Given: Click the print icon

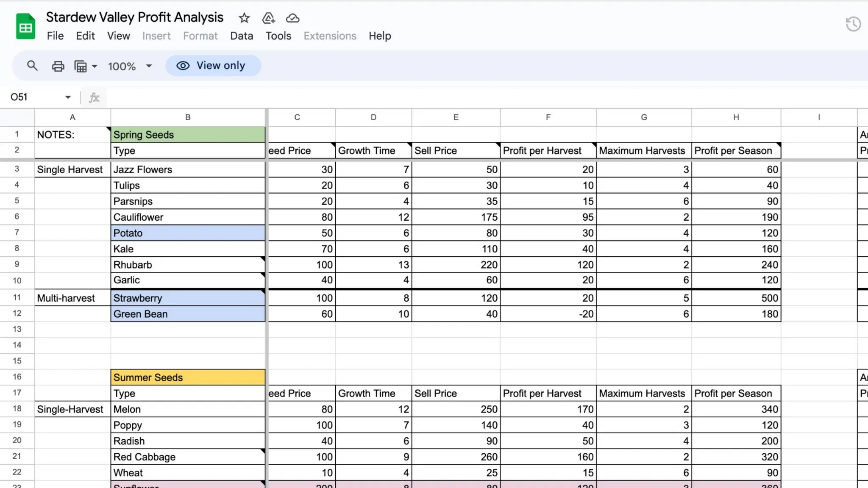Looking at the screenshot, I should point(58,66).
